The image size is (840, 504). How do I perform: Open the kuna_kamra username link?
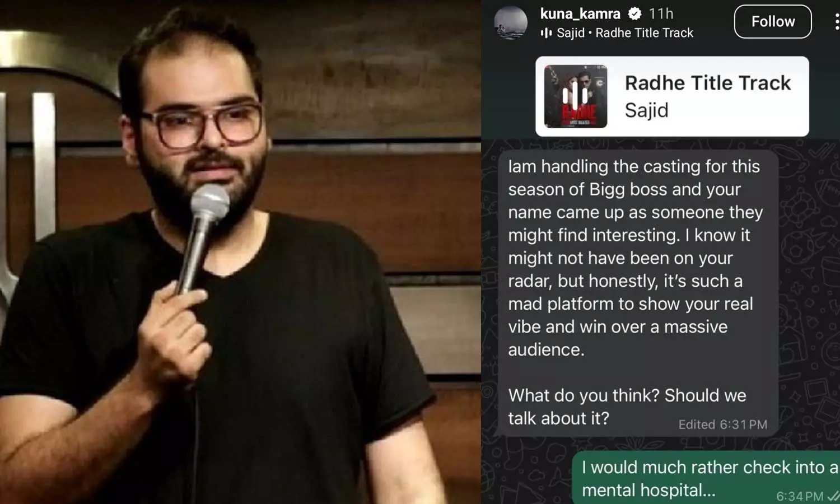(580, 13)
